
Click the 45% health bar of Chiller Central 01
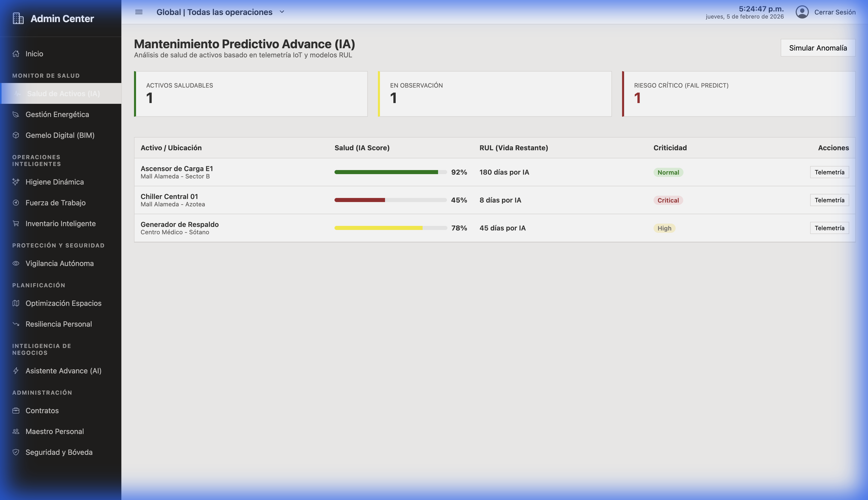[x=390, y=200]
